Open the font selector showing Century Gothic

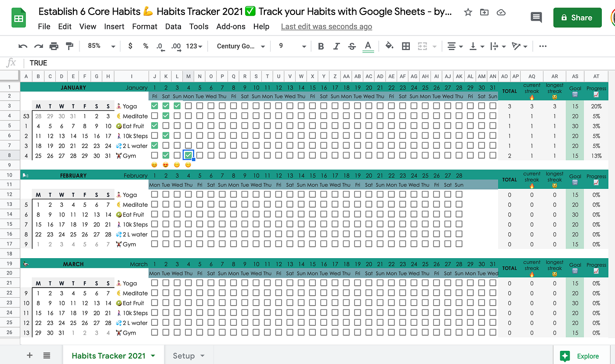click(239, 46)
